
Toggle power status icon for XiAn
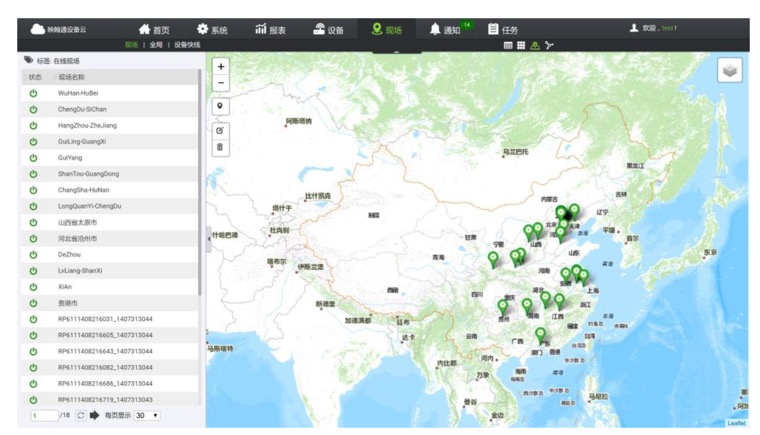[33, 287]
